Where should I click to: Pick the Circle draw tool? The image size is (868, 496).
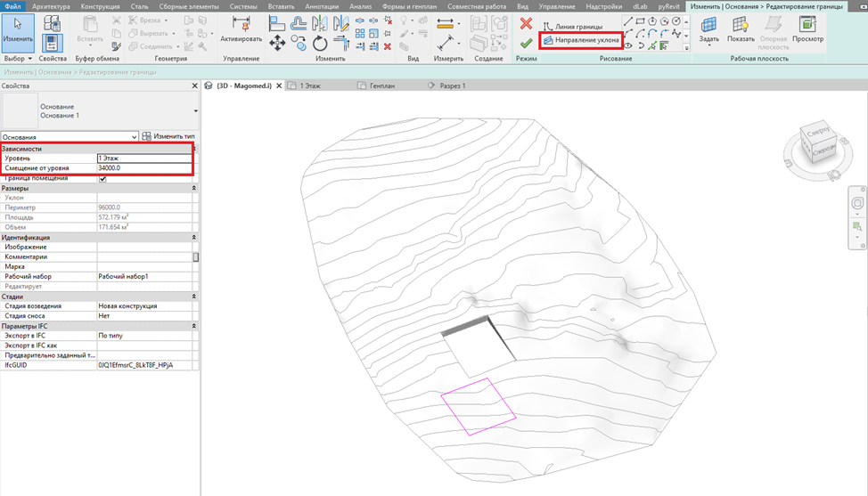(x=676, y=21)
